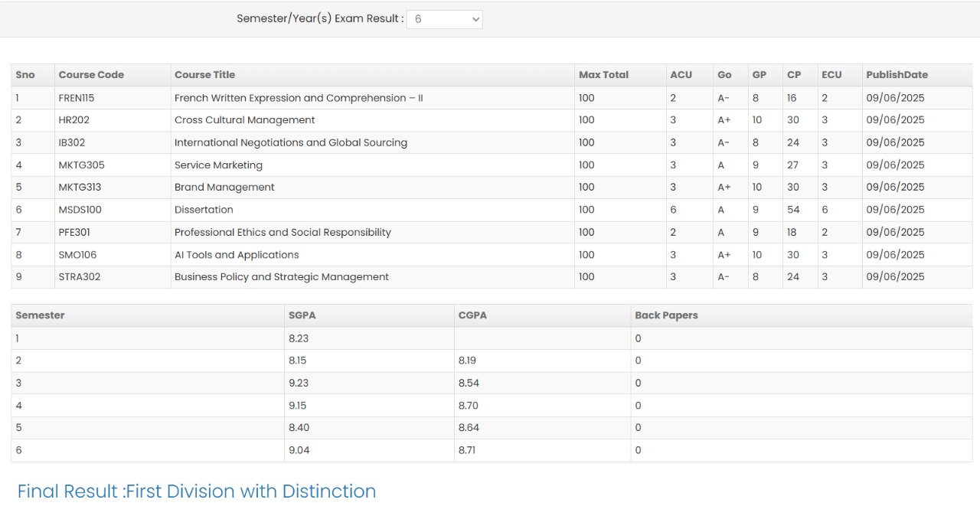The height and width of the screenshot is (506, 980).
Task: Click the Final Result First Division text
Action: click(x=197, y=491)
